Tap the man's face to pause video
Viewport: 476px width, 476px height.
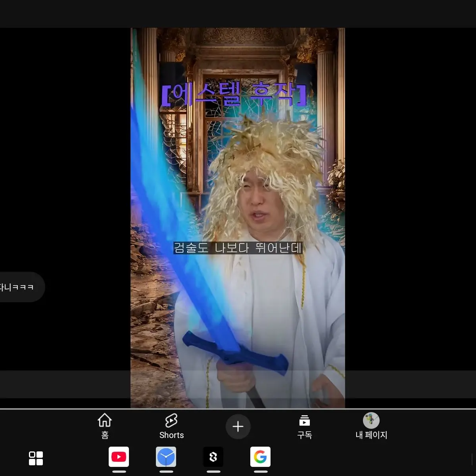pos(258,202)
